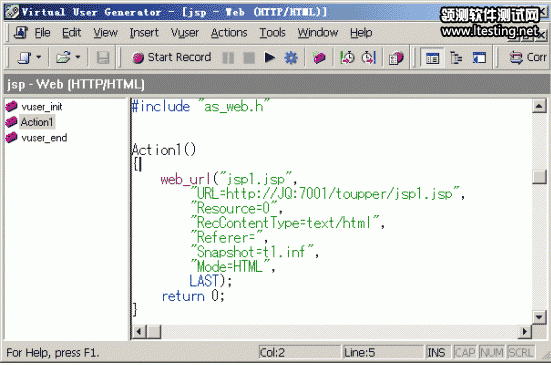This screenshot has height=365, width=551.
Task: Click the LAST keyword in code
Action: pos(204,281)
